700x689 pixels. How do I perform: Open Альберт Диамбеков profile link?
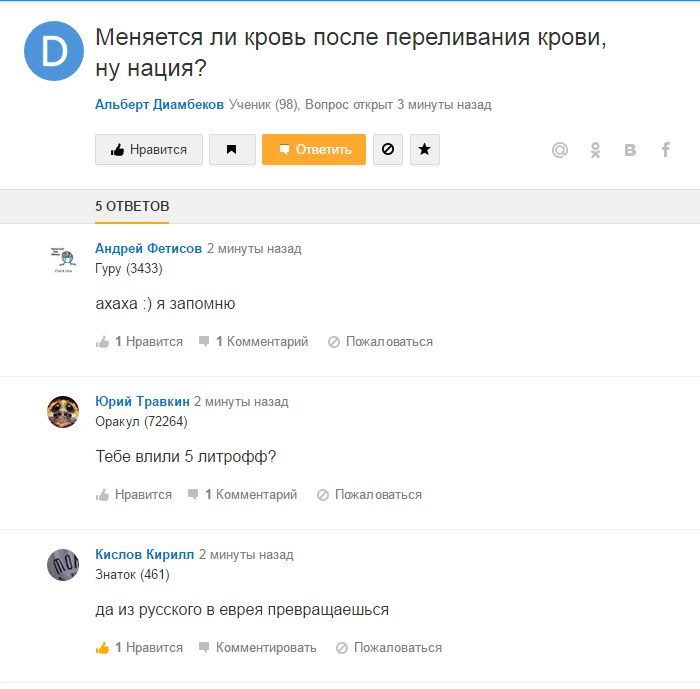point(159,104)
